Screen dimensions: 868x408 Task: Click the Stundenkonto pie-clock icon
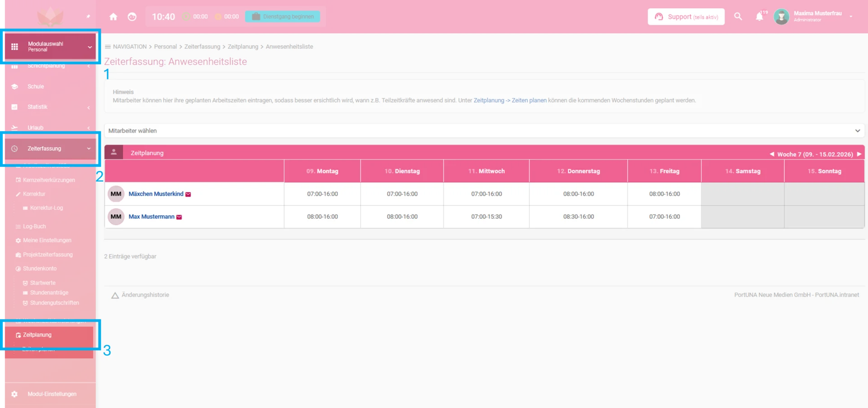pyautogui.click(x=18, y=269)
